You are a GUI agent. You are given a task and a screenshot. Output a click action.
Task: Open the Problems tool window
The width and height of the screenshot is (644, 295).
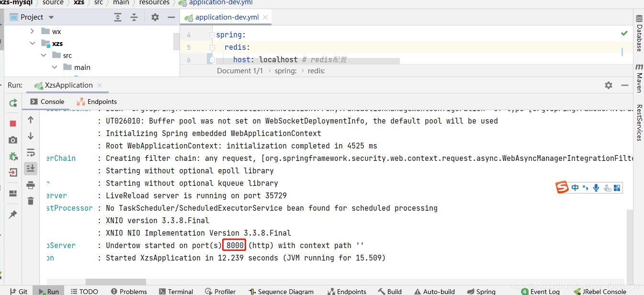[128, 291]
